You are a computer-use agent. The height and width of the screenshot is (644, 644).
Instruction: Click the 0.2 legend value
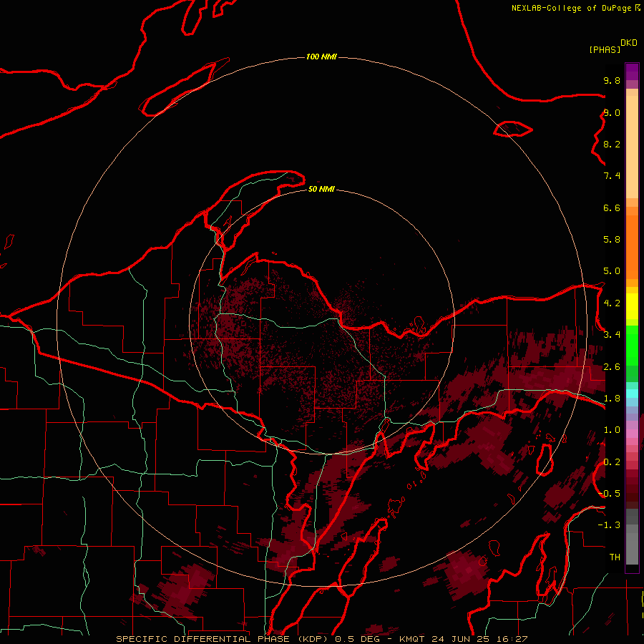pyautogui.click(x=612, y=462)
